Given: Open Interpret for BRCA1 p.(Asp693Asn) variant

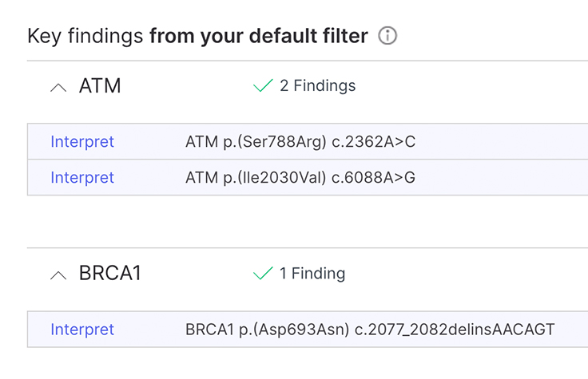Looking at the screenshot, I should (82, 330).
